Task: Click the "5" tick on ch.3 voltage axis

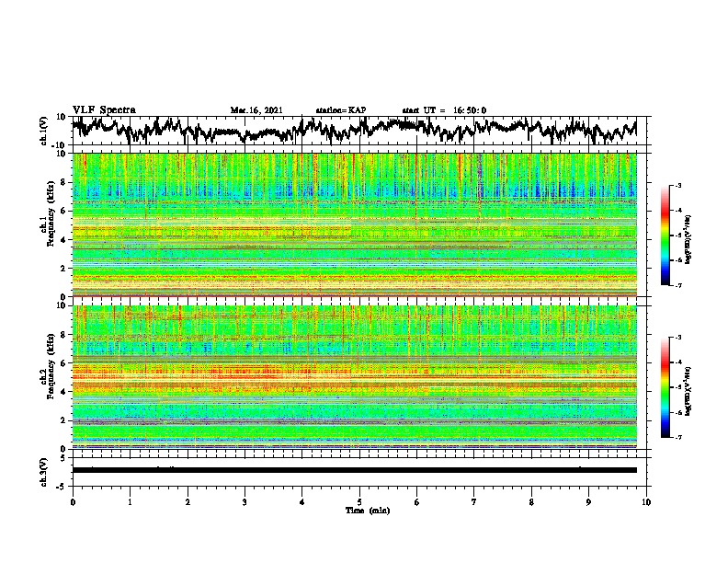Action: [x=63, y=457]
